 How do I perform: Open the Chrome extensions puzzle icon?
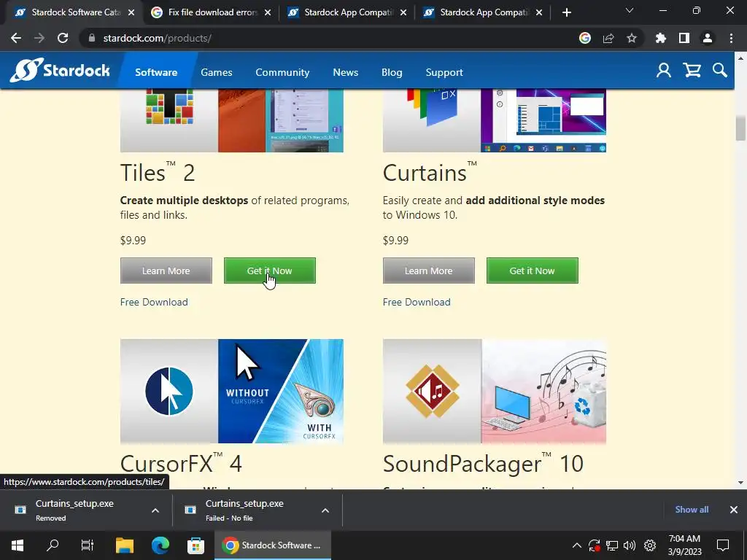661,38
